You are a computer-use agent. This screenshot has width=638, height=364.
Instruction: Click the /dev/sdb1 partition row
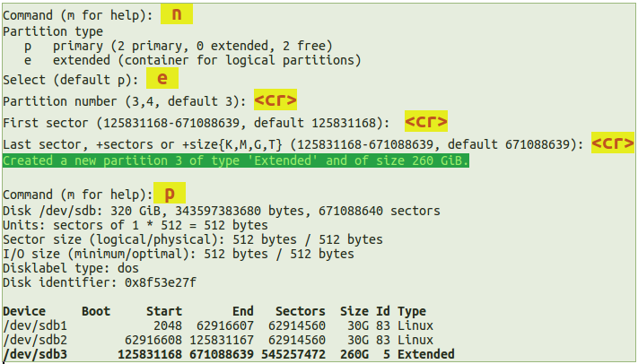point(215,325)
